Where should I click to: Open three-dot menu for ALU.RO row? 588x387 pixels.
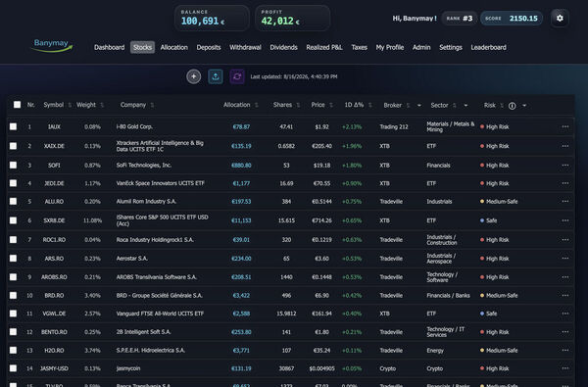(565, 202)
